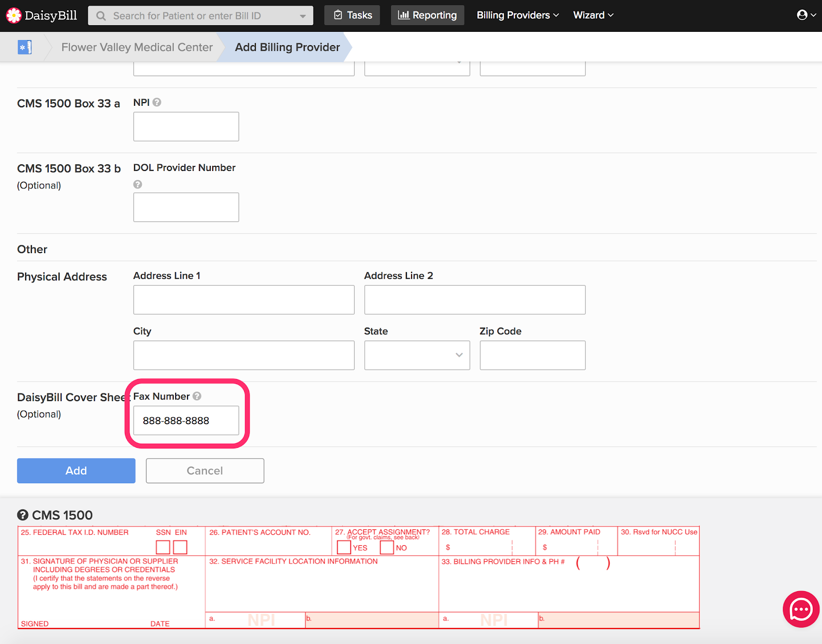Open the user account menu icon
Image resolution: width=822 pixels, height=644 pixels.
coord(806,15)
